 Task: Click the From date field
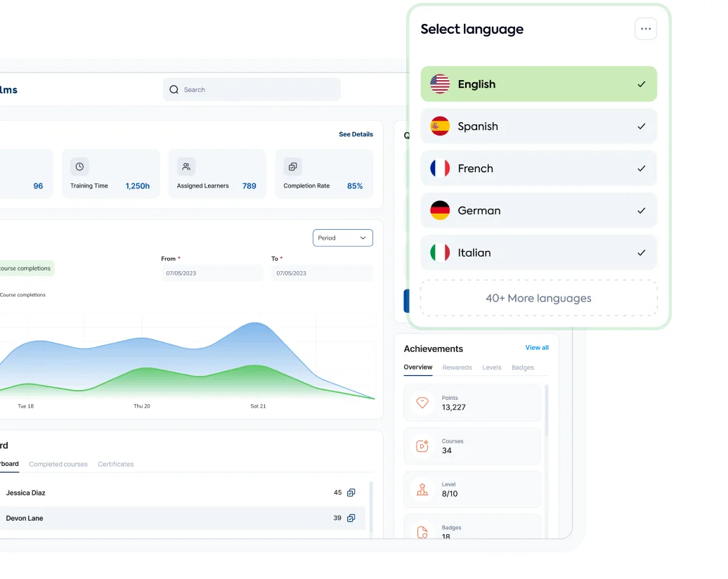[x=212, y=273]
